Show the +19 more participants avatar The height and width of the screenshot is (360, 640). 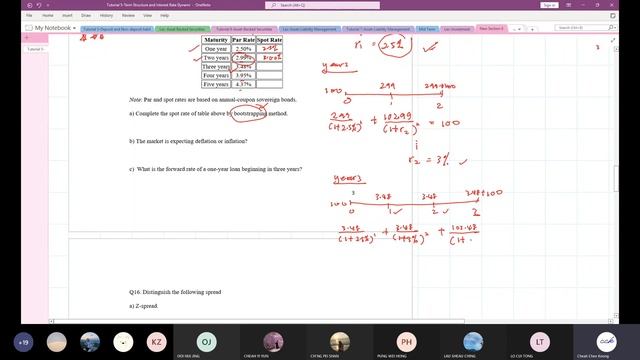click(x=23, y=342)
